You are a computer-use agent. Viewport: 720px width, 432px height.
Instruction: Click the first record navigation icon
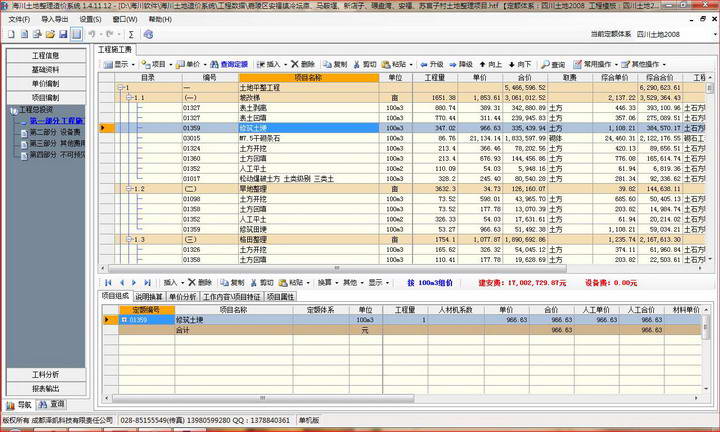pyautogui.click(x=108, y=283)
